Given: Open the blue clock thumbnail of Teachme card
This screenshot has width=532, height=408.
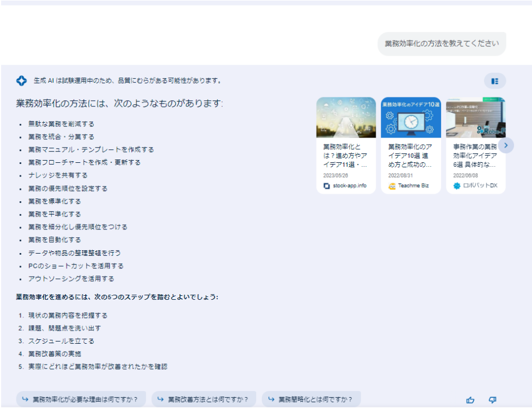Looking at the screenshot, I should pyautogui.click(x=410, y=117).
